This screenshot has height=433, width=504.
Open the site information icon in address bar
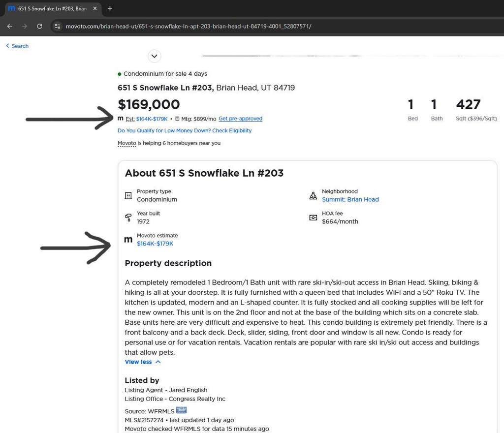click(58, 27)
